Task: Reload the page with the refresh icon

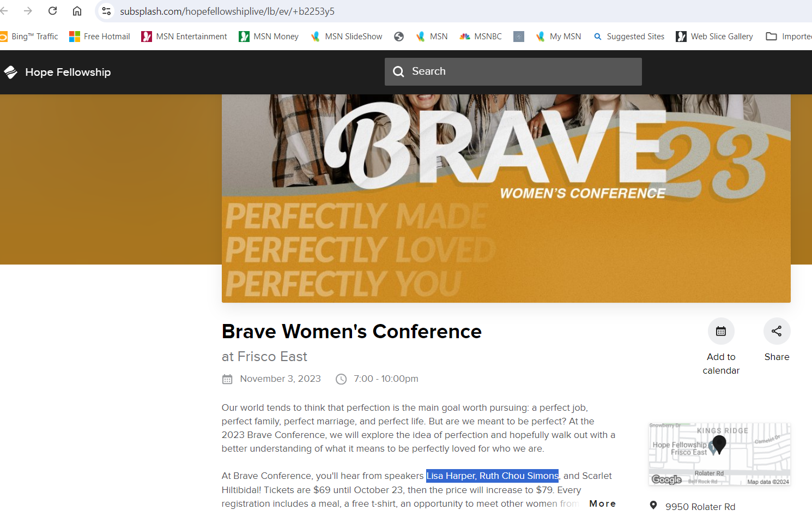Action: point(53,11)
